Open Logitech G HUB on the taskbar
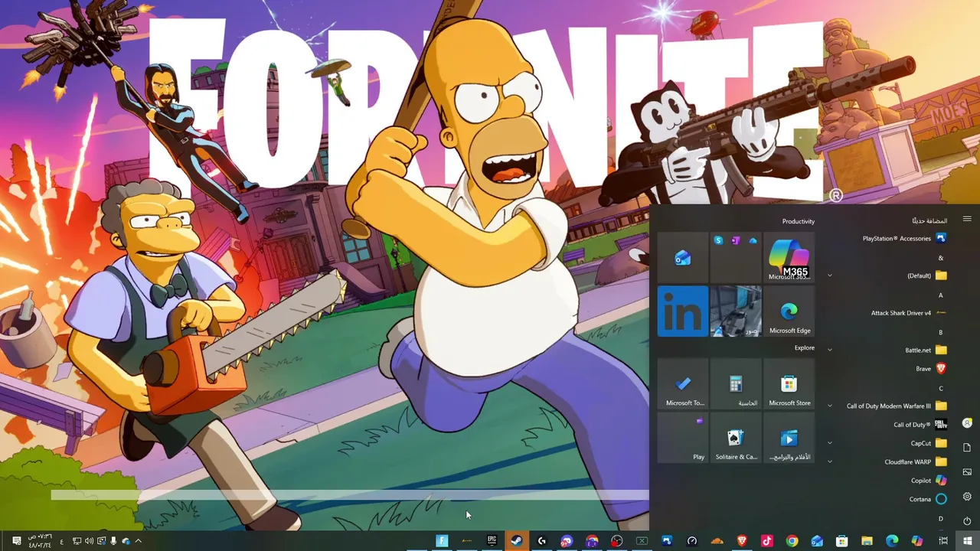Image resolution: width=980 pixels, height=551 pixels. (542, 541)
